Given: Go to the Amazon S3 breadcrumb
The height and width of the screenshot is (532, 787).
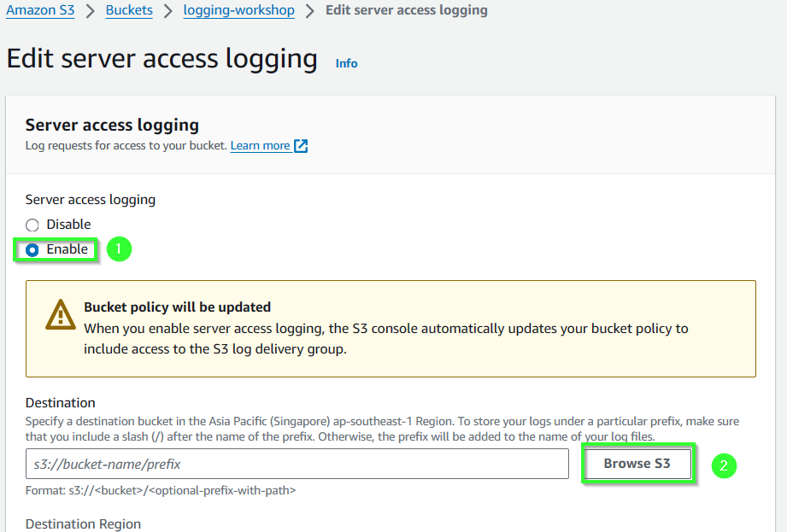Looking at the screenshot, I should 40,10.
